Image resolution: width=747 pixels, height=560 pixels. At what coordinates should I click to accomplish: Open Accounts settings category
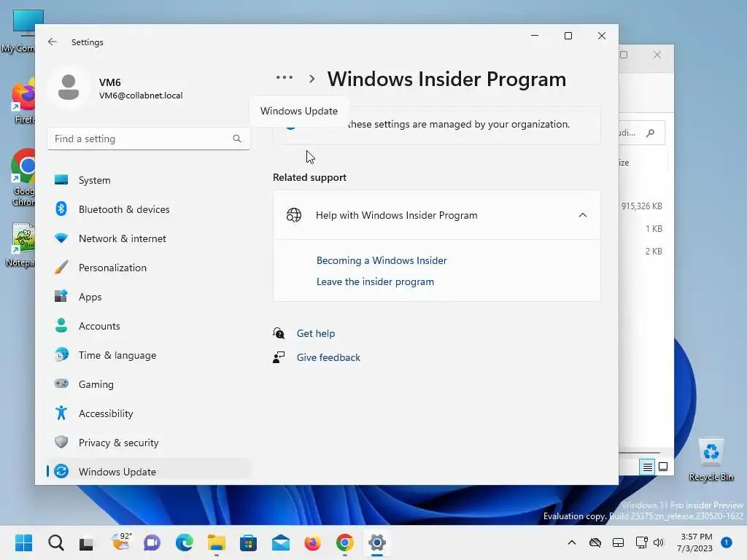[148, 326]
